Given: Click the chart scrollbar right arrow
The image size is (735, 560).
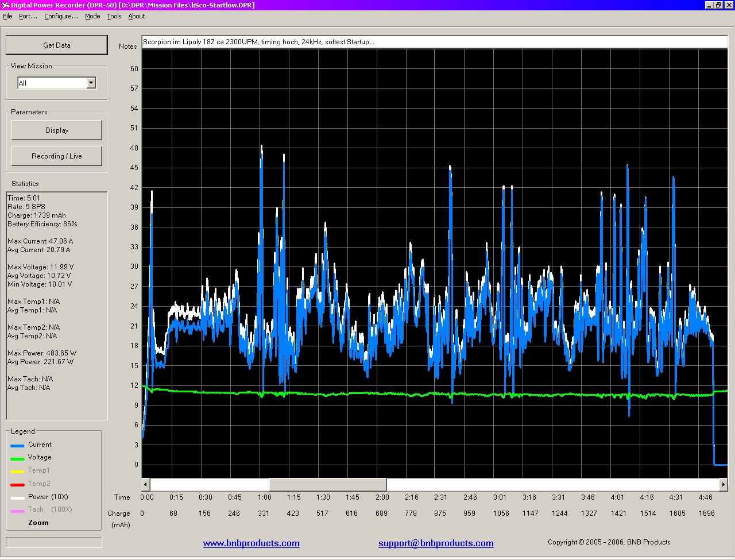Looking at the screenshot, I should coord(723,485).
